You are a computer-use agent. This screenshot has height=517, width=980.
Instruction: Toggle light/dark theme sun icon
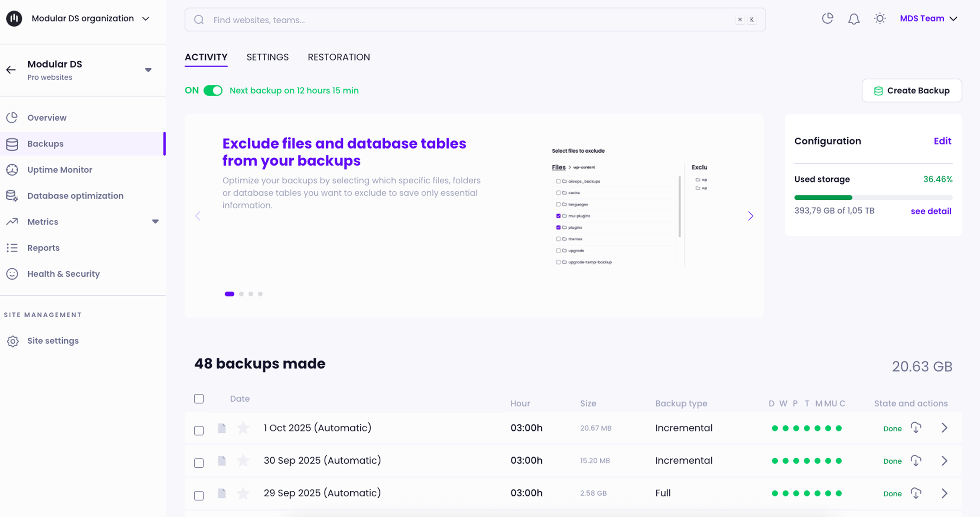pyautogui.click(x=880, y=19)
